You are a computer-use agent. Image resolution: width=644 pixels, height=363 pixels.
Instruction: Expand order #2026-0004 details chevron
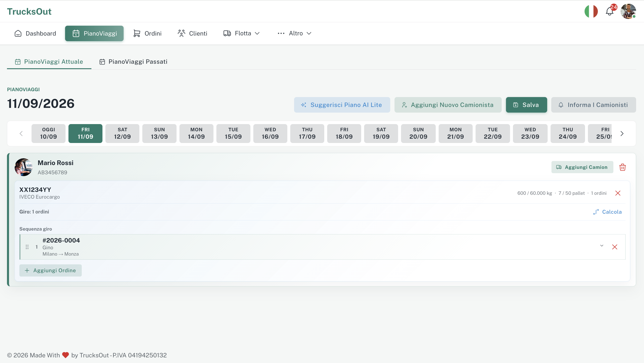click(601, 246)
